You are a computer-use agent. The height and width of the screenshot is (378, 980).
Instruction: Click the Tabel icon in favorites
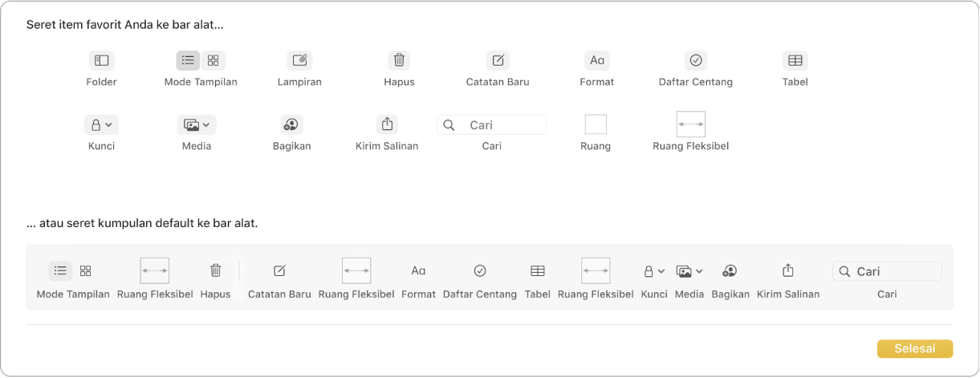[x=795, y=60]
